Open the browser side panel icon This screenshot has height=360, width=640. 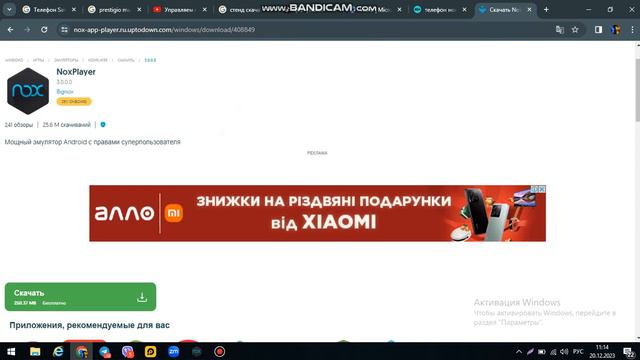598,29
